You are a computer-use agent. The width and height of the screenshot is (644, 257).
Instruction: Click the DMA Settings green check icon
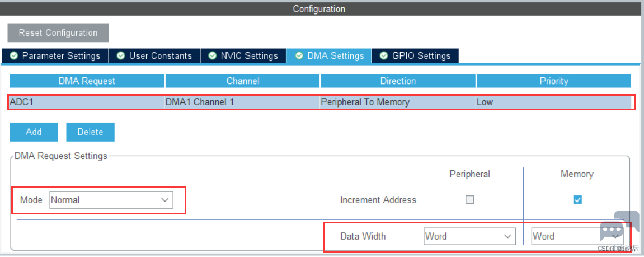tap(299, 56)
